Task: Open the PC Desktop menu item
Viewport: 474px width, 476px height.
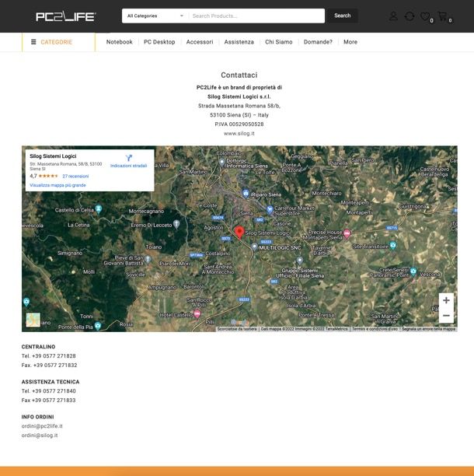Action: point(159,42)
